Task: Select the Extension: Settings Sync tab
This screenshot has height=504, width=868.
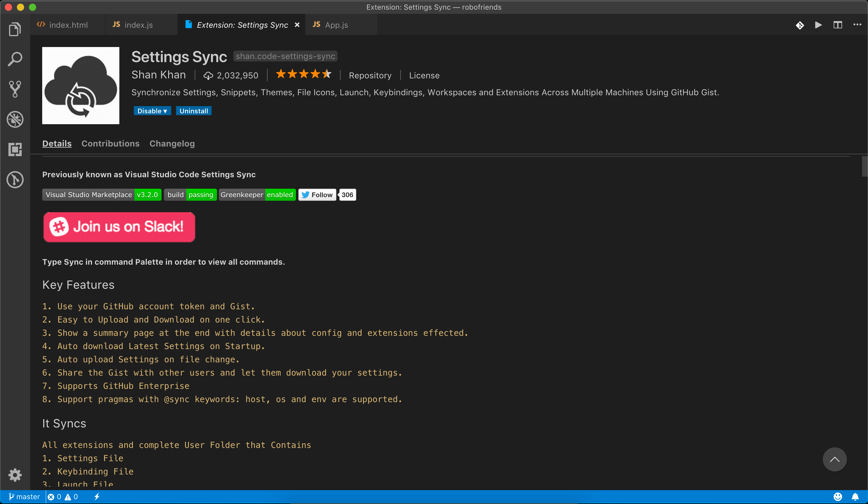Action: (241, 25)
